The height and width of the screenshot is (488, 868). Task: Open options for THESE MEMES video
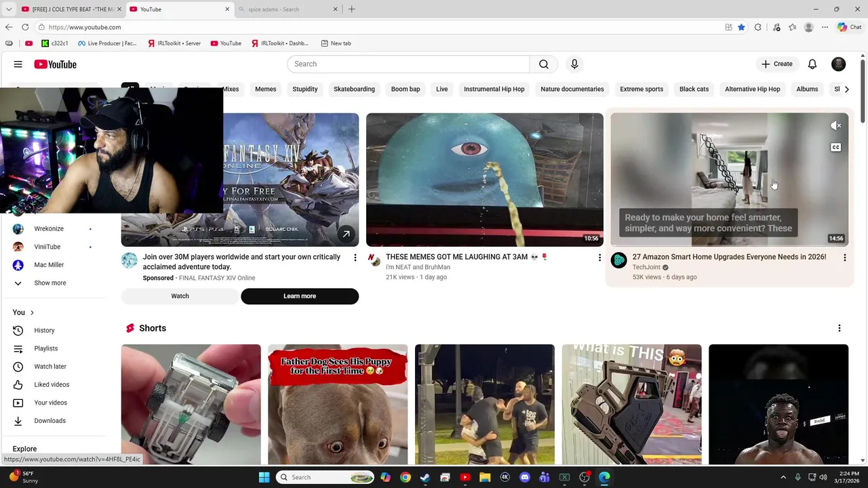click(599, 258)
